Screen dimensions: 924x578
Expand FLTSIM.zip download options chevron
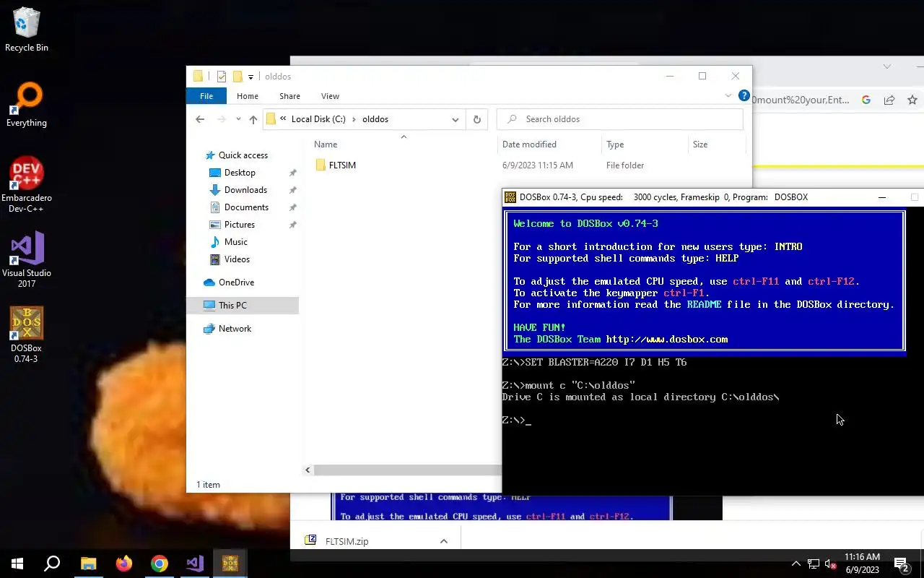click(444, 541)
